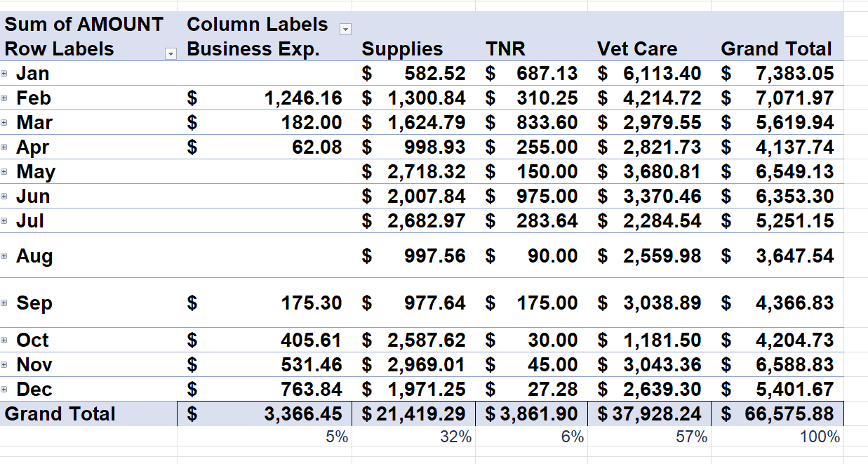The image size is (868, 464).
Task: Expand the Jan row group
Action: [5, 74]
